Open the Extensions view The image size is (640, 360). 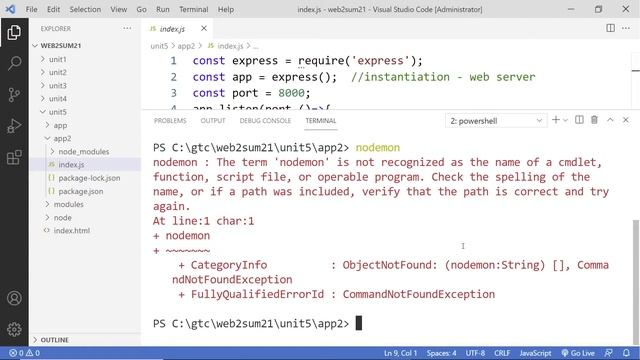[x=14, y=157]
